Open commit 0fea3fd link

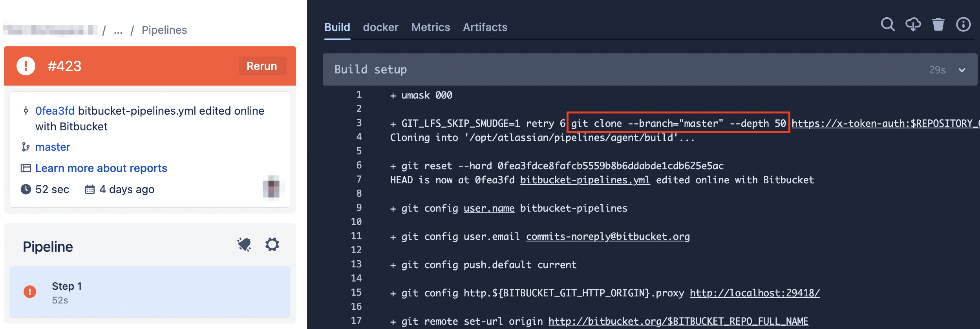[55, 111]
